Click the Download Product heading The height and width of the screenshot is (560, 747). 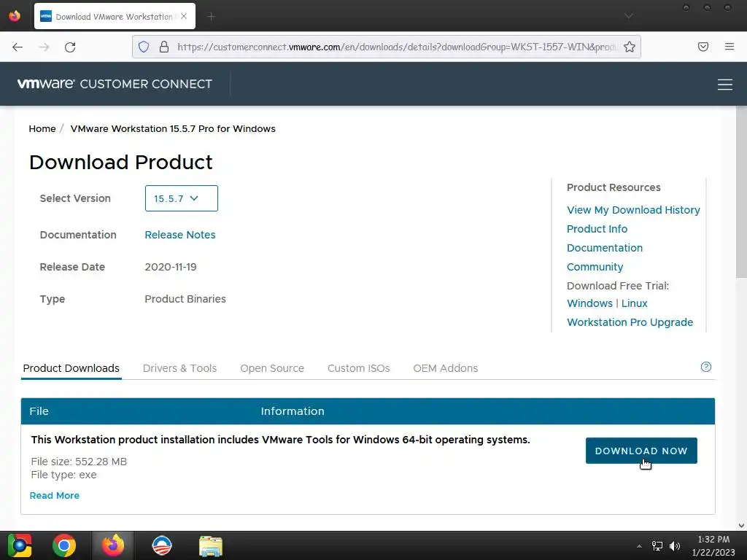click(121, 163)
